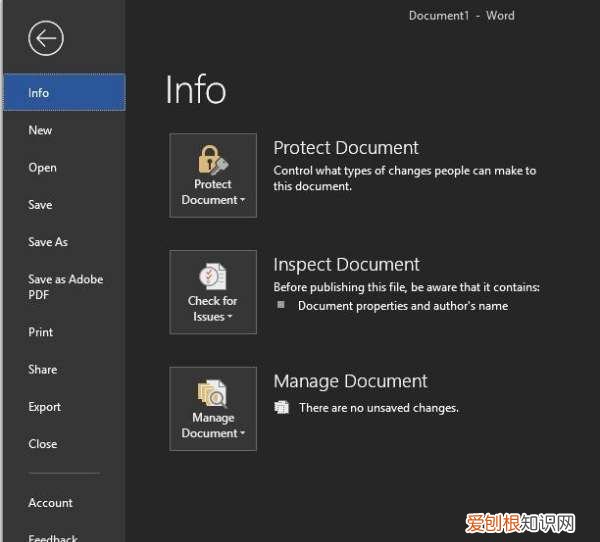
Task: Choose Save from the sidebar
Action: (40, 205)
